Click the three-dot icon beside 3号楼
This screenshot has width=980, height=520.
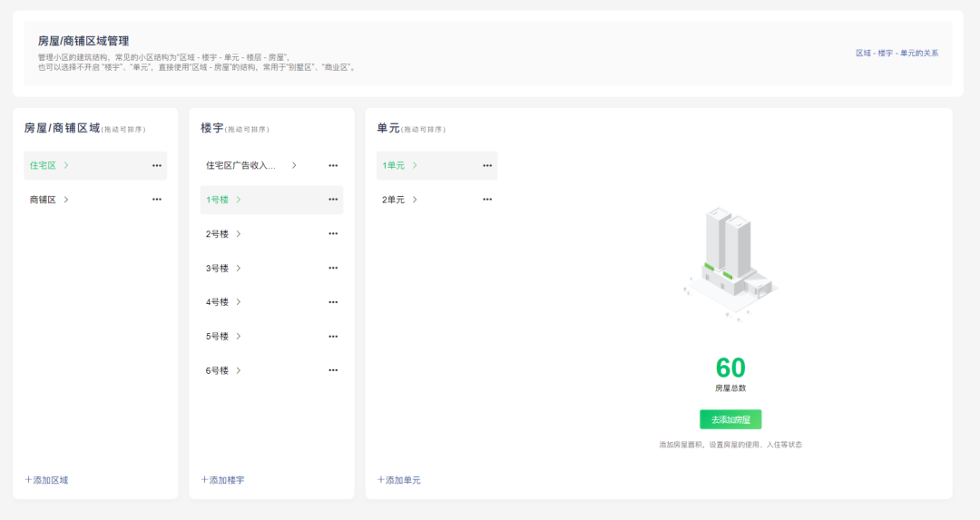(333, 268)
